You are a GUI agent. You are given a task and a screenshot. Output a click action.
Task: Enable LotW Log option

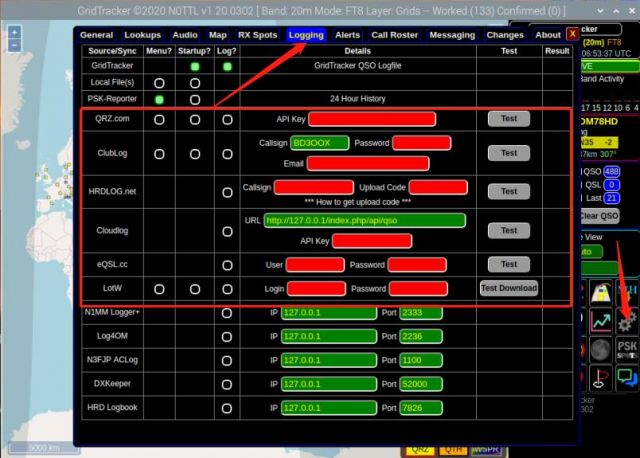(227, 289)
